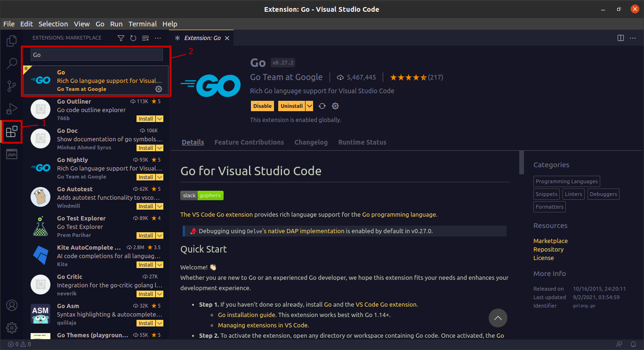Screen dimensions: 644x350
Task: Click the gear on Go extension list item
Action: point(159,89)
